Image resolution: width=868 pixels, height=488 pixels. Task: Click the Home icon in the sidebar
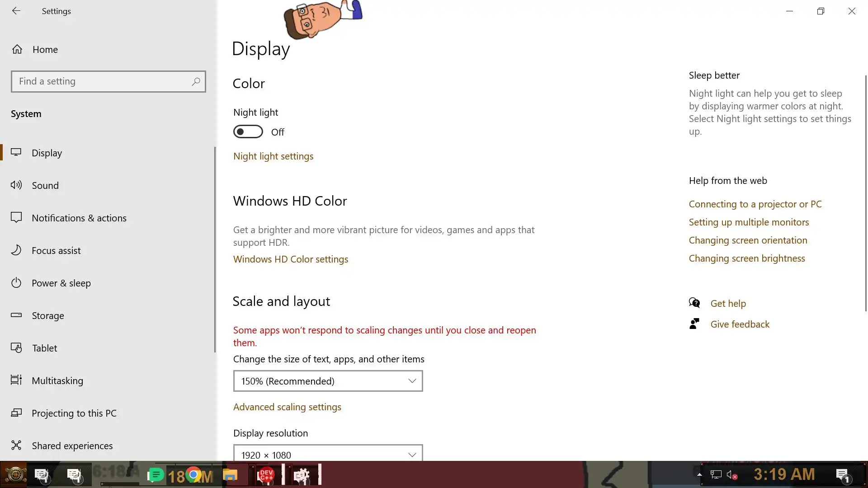(17, 49)
